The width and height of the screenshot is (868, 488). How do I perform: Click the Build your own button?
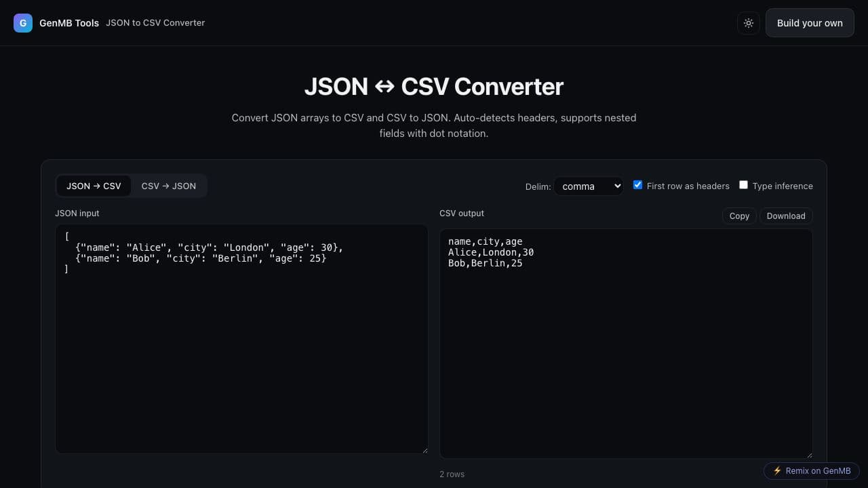(x=810, y=23)
